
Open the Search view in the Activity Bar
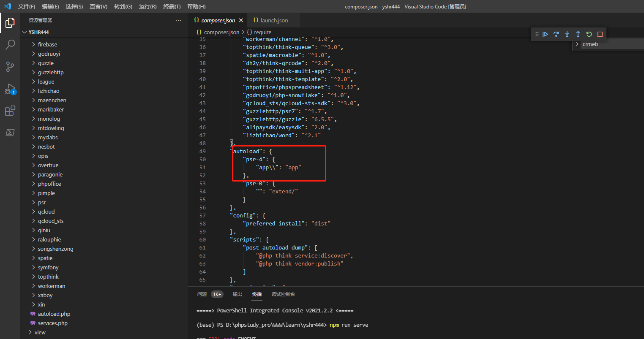pyautogui.click(x=10, y=44)
